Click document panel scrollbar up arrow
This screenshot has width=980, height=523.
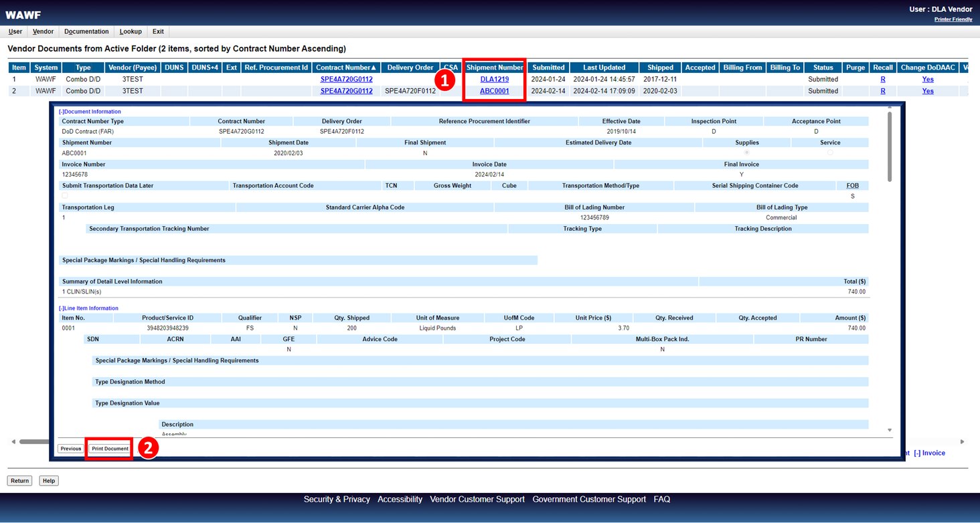(890, 107)
